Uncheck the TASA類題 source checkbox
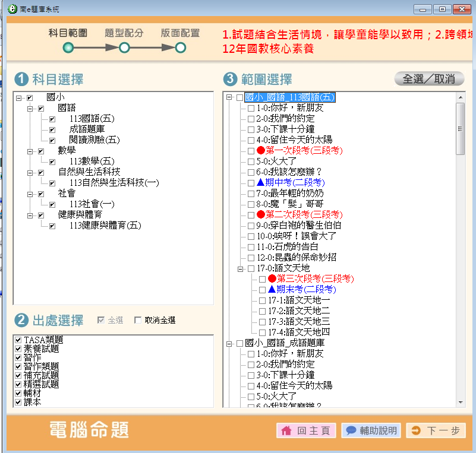Viewport: 476px width, 453px height. (18, 340)
